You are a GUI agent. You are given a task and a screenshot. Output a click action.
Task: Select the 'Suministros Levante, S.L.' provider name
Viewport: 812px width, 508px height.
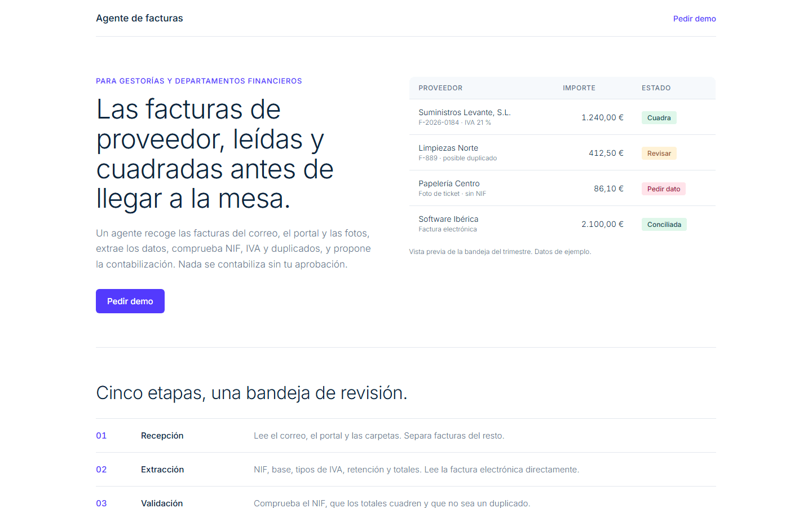coord(465,112)
